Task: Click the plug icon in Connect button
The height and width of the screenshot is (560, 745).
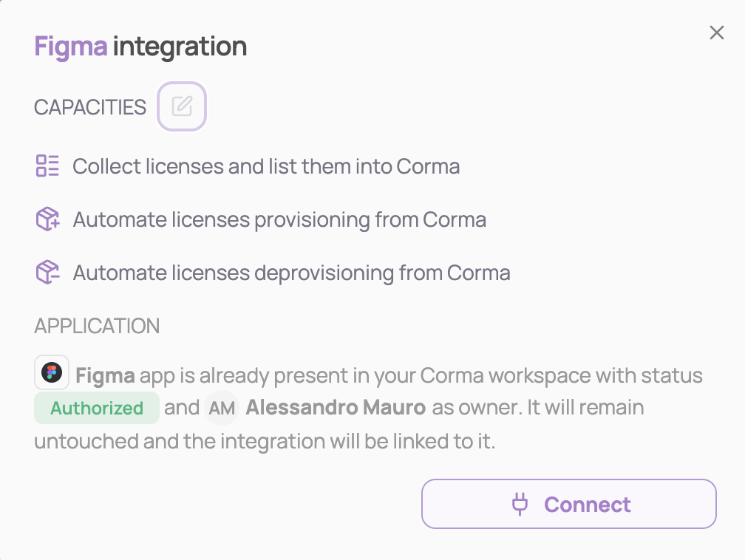Action: pos(520,505)
